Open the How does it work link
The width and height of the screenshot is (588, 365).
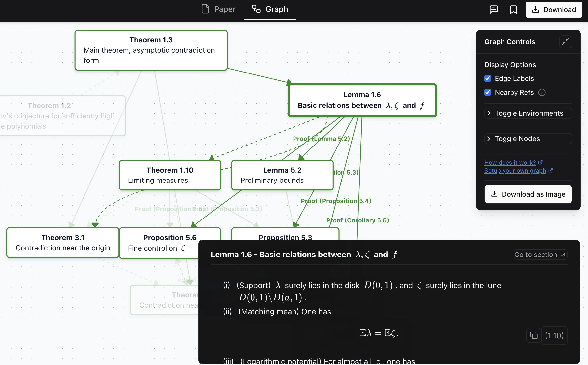click(x=510, y=162)
